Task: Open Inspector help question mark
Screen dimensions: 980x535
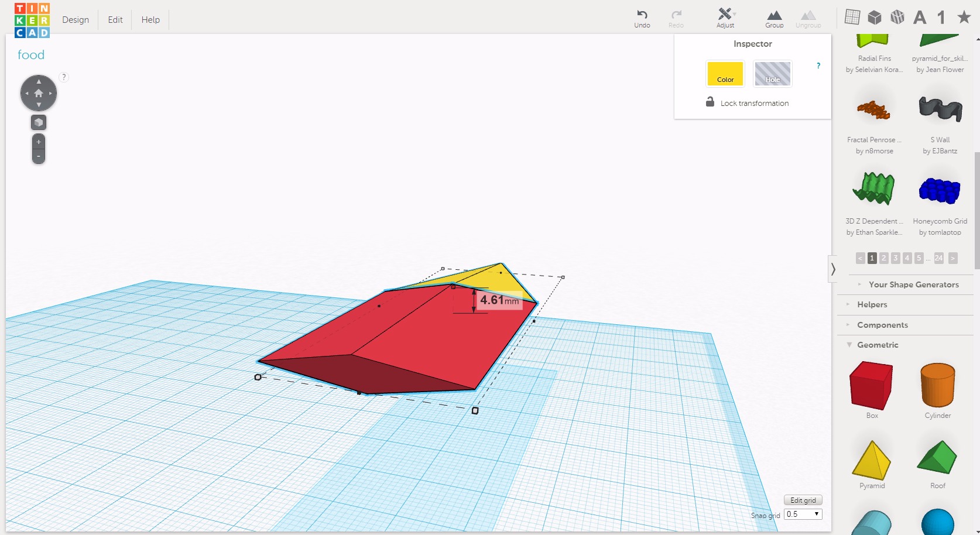Action: click(x=818, y=66)
